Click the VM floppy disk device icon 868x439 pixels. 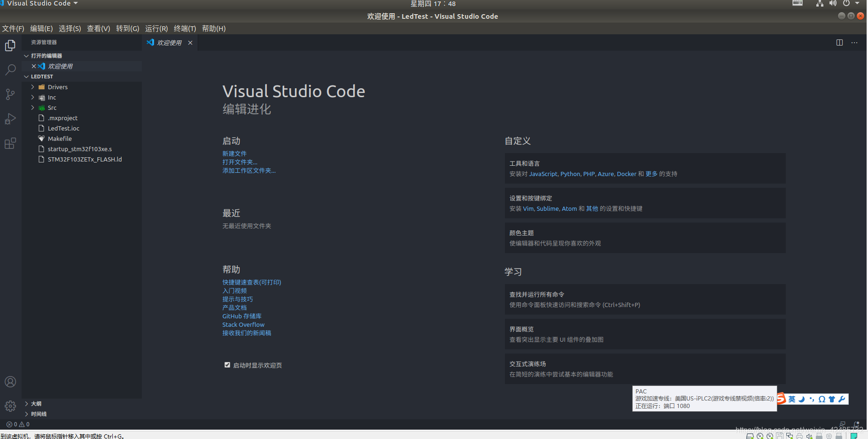click(x=780, y=436)
